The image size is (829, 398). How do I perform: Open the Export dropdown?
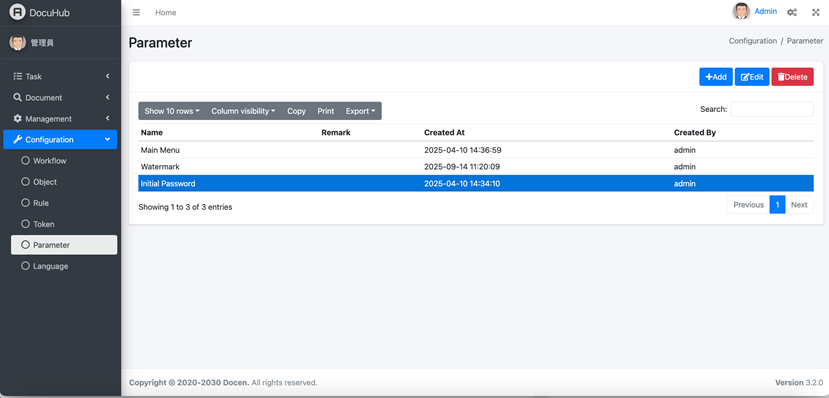point(361,111)
